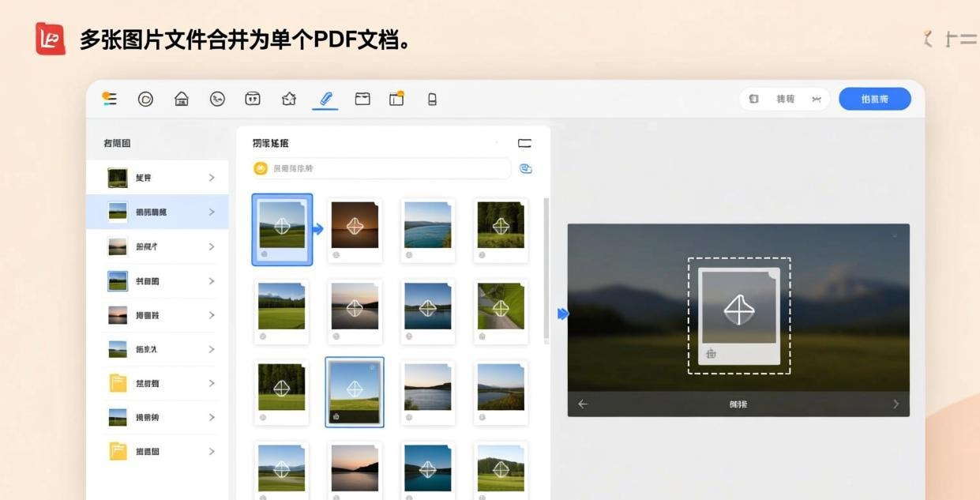
Task: Click the blue double-arrow between grid and preview
Action: pyautogui.click(x=563, y=314)
